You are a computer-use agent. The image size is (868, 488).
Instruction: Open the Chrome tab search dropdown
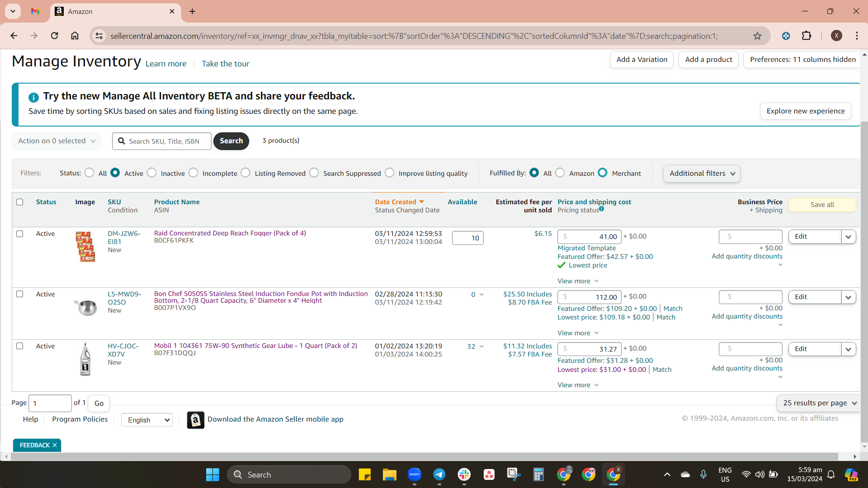pyautogui.click(x=13, y=11)
